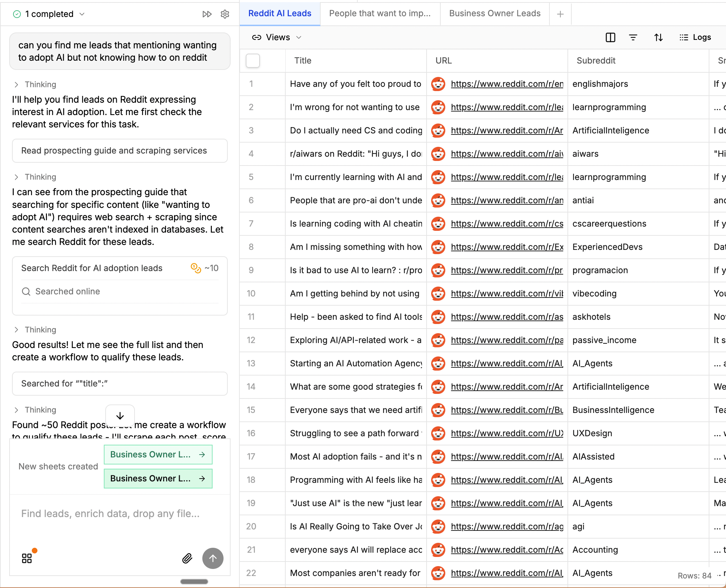This screenshot has width=726, height=588.
Task: Open the settings gear icon
Action: [x=225, y=14]
